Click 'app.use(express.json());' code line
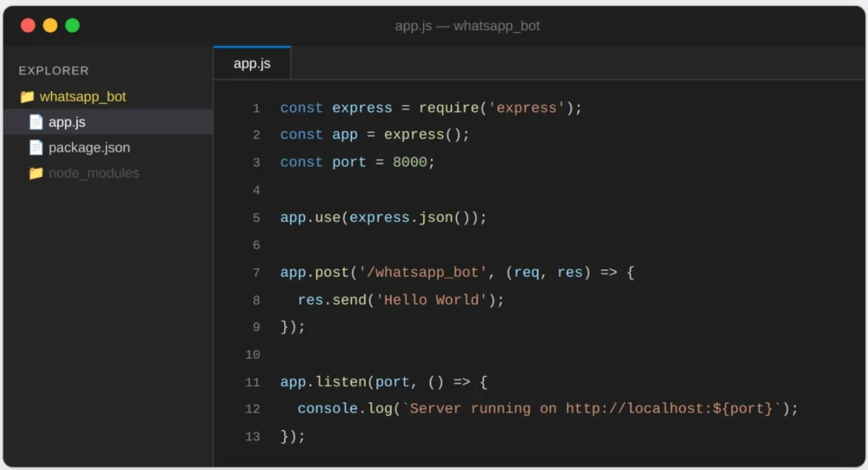This screenshot has height=470, width=868. [x=383, y=218]
